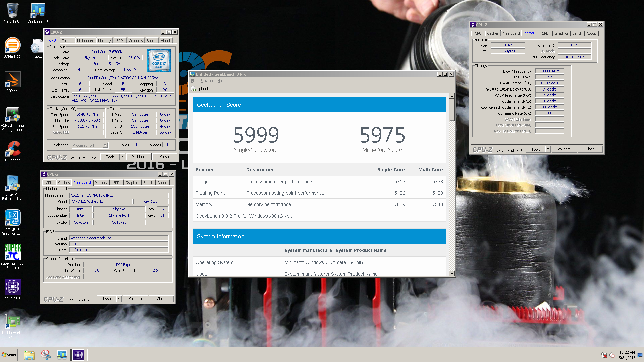The width and height of the screenshot is (644, 362).
Task: Open About tab in Memory CPU-Z window
Action: [x=591, y=33]
